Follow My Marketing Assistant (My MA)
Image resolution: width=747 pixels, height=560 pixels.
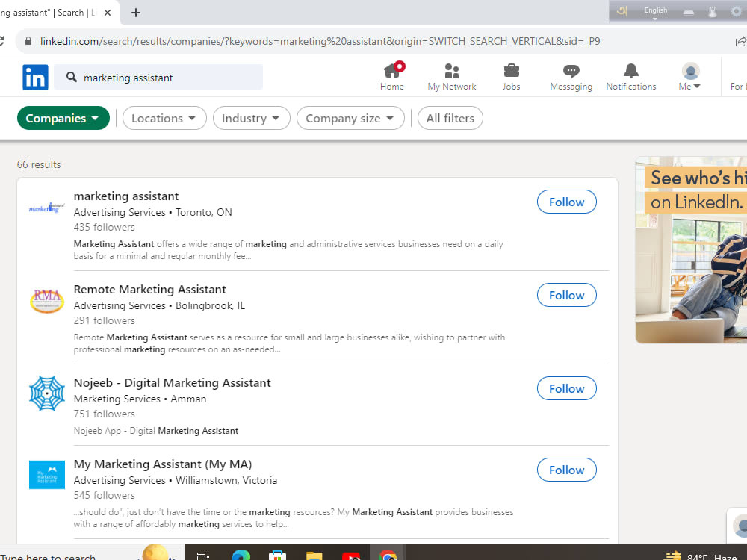(x=566, y=470)
